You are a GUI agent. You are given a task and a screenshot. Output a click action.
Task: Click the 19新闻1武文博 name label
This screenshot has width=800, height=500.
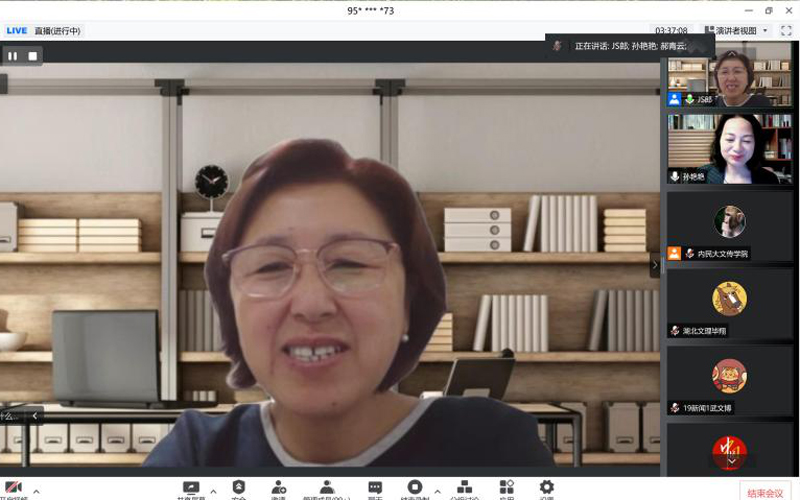tap(707, 408)
